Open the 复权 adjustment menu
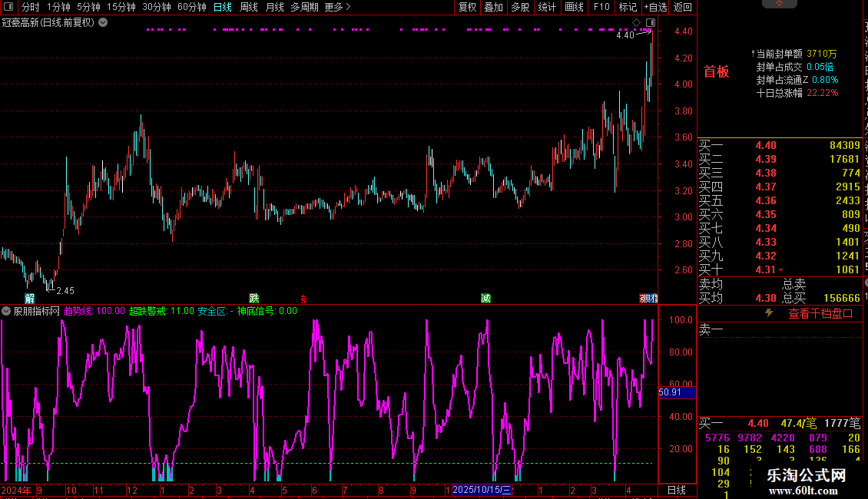 point(467,7)
